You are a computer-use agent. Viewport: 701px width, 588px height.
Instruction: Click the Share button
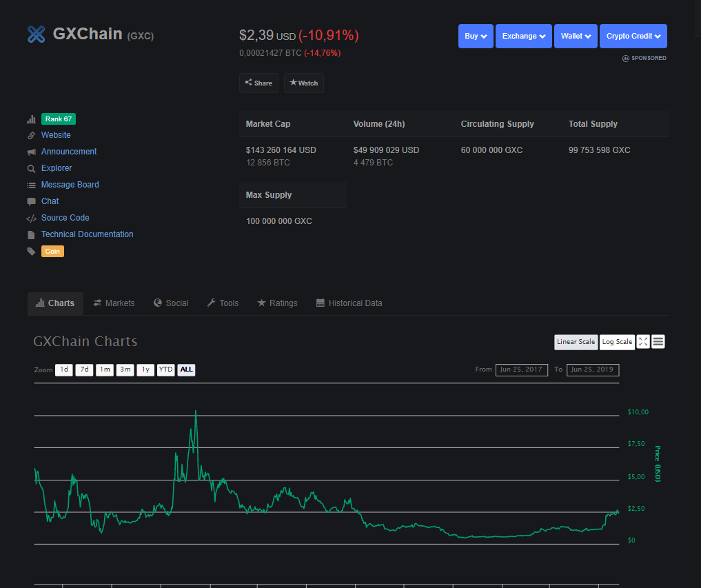click(x=259, y=83)
